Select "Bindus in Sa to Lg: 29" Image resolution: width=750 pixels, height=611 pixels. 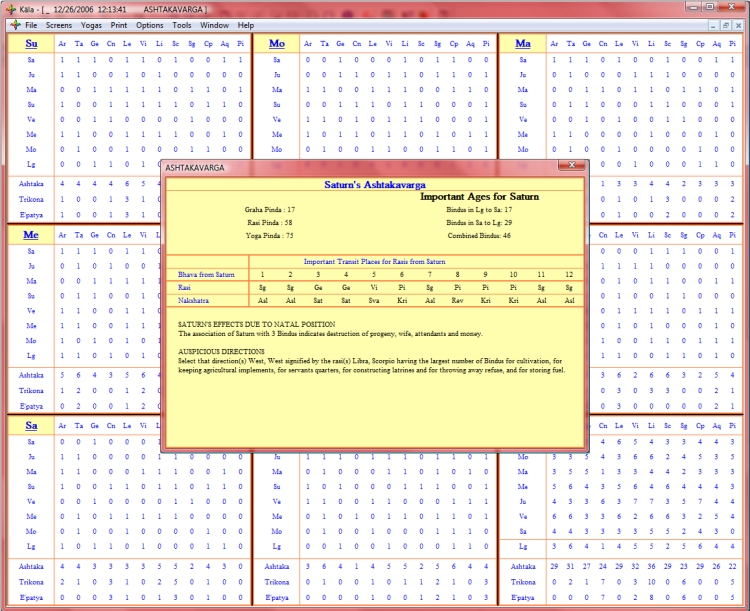pyautogui.click(x=479, y=222)
